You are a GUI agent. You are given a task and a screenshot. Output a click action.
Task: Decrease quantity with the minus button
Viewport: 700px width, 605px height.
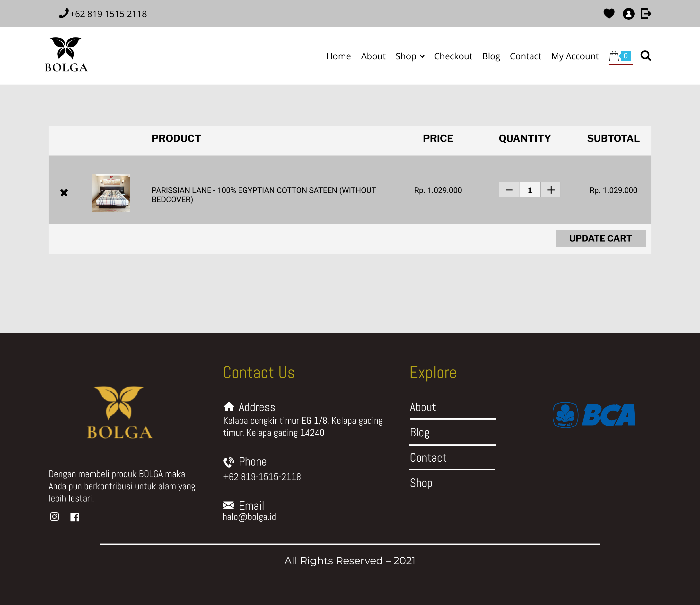pyautogui.click(x=509, y=190)
